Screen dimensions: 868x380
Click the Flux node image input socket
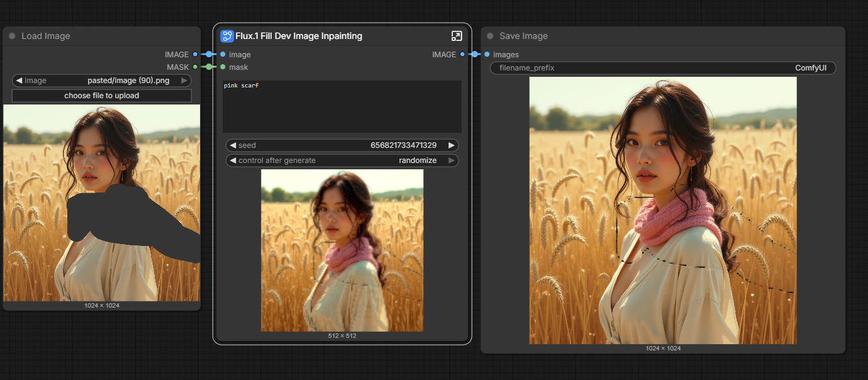(x=223, y=54)
